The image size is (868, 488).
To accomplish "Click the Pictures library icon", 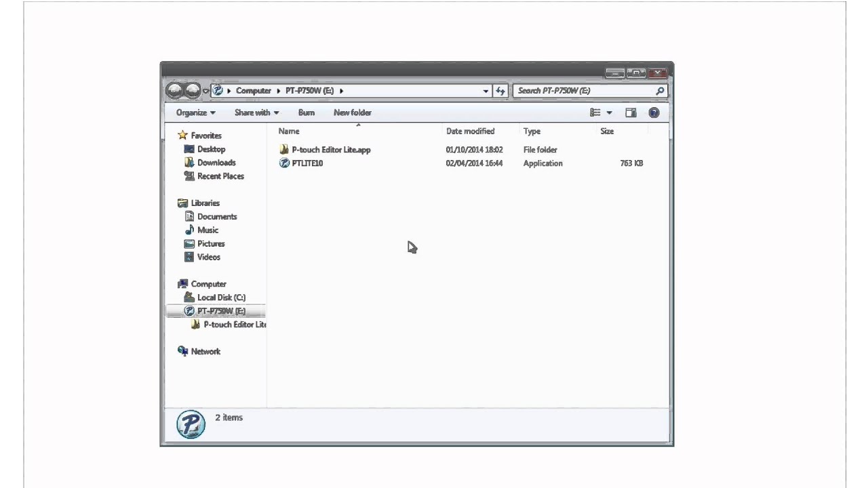I will point(189,243).
